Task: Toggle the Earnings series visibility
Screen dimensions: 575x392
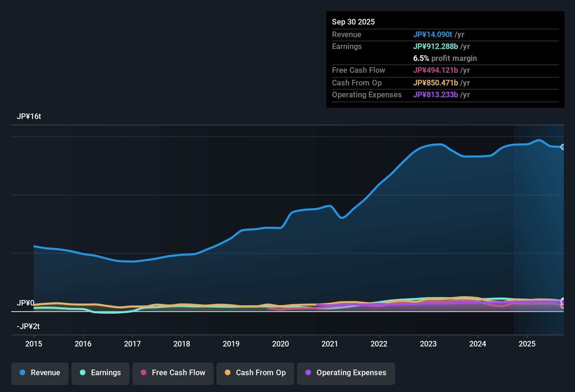Action: pos(100,373)
